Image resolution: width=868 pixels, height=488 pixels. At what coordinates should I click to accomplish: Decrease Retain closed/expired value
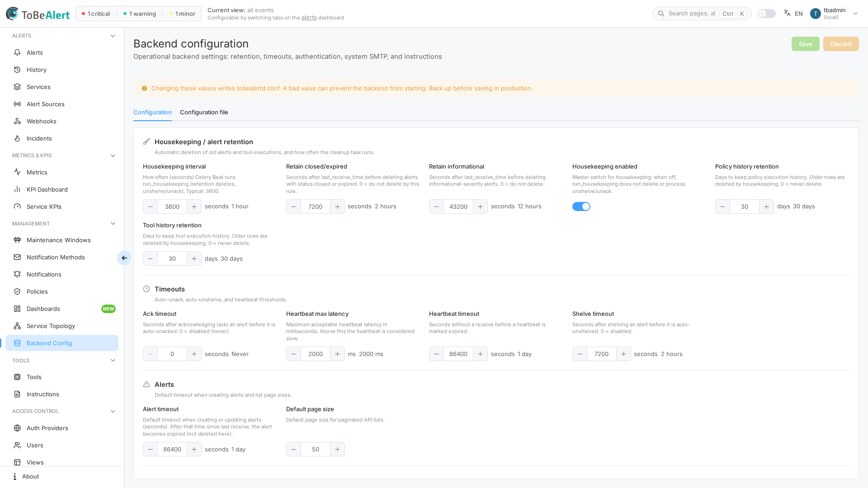pyautogui.click(x=293, y=206)
